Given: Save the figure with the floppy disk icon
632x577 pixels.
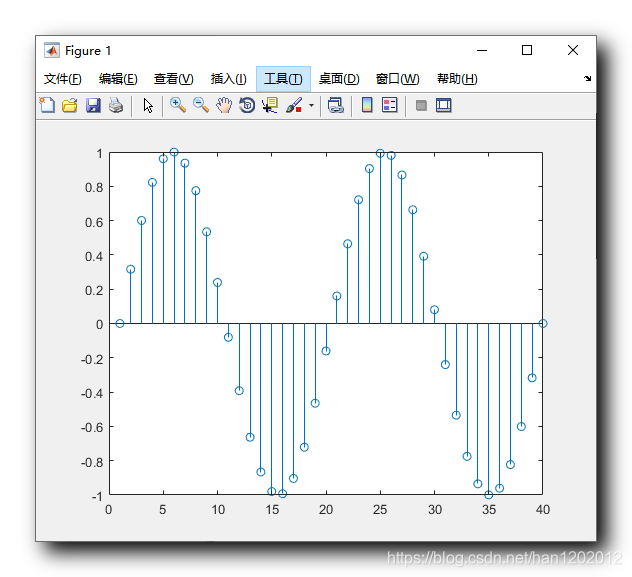Looking at the screenshot, I should coord(92,105).
